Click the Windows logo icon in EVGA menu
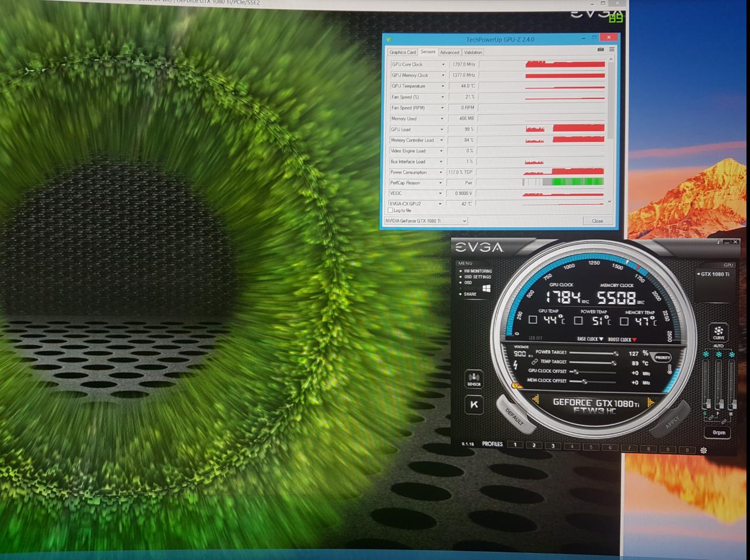 tap(486, 288)
